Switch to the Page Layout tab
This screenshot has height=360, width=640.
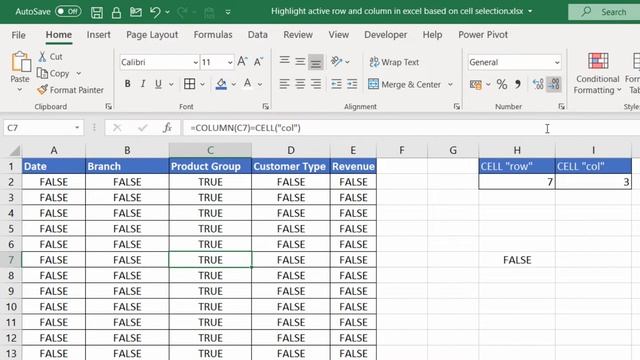pyautogui.click(x=152, y=35)
